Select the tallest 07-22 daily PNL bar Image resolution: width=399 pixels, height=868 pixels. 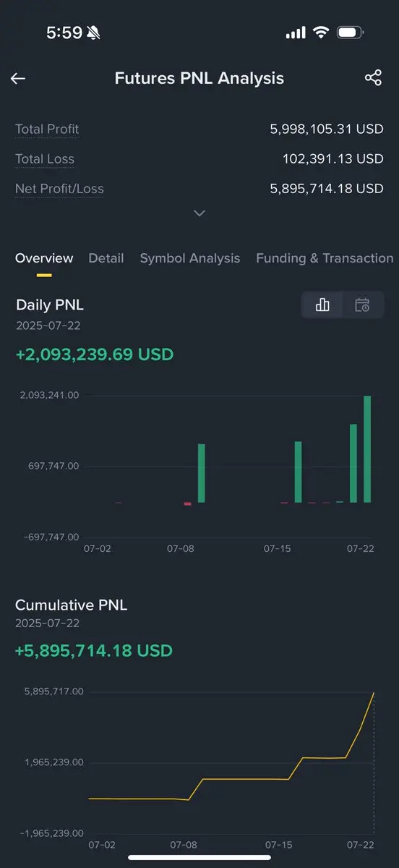tap(367, 448)
